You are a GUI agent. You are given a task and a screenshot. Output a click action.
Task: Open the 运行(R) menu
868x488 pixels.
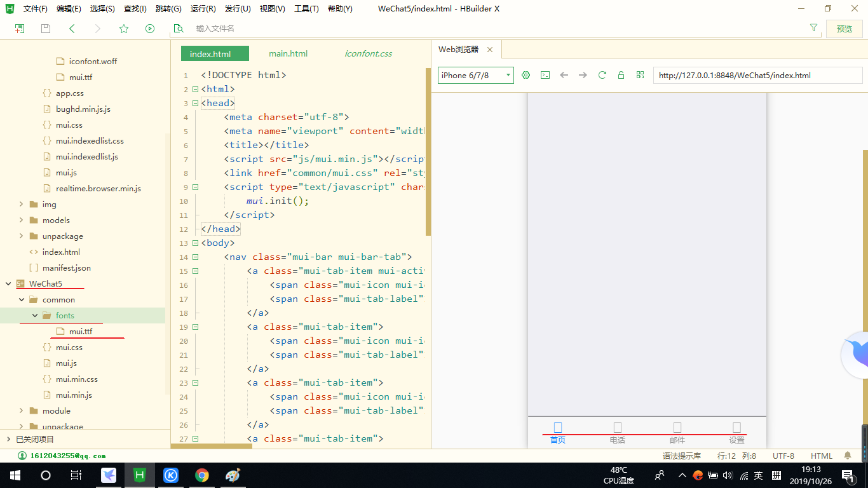pos(203,9)
